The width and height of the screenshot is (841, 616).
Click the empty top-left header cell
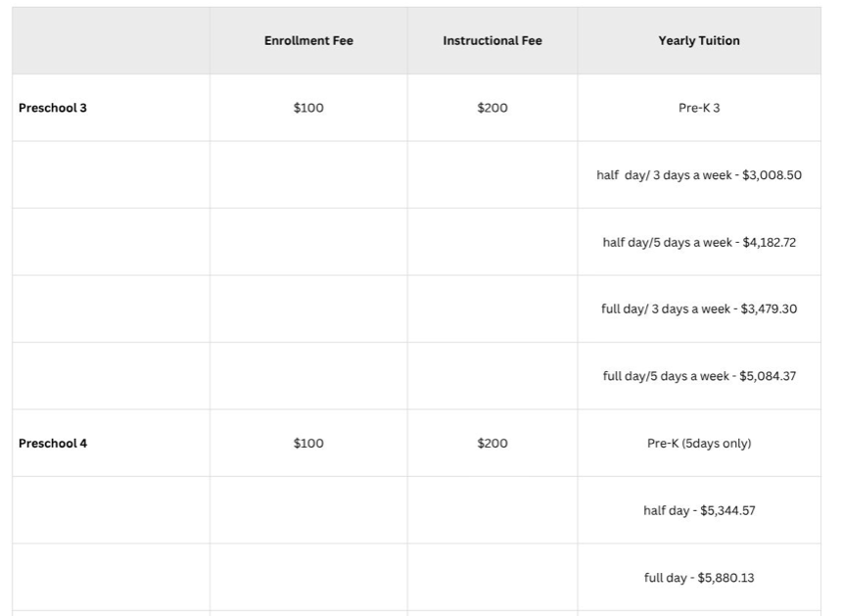[111, 41]
